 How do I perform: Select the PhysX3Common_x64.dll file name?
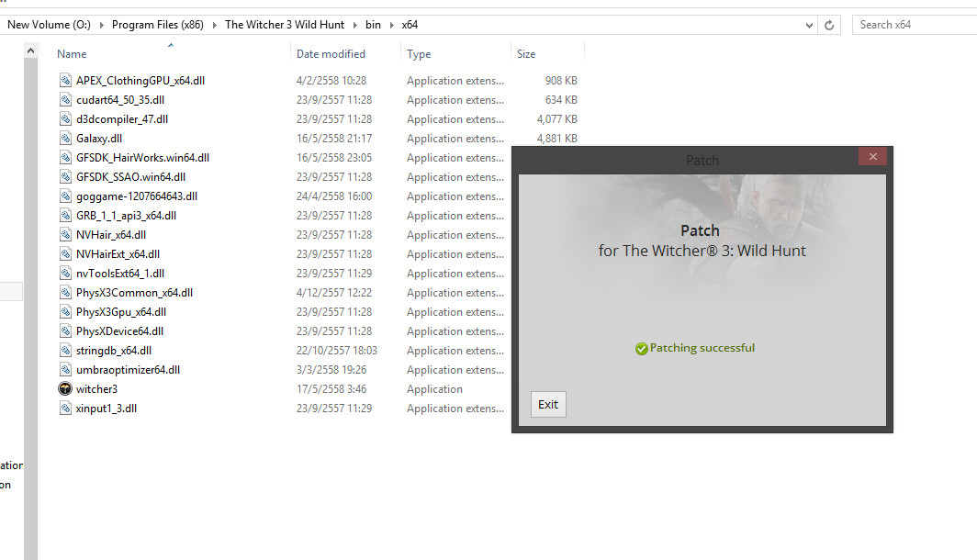click(x=135, y=293)
